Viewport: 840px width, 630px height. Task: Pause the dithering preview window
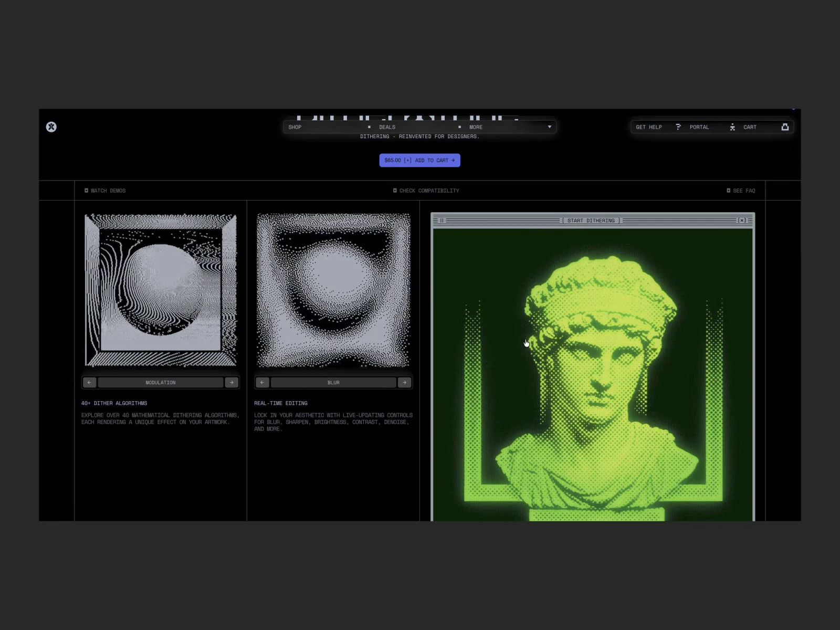tap(442, 220)
